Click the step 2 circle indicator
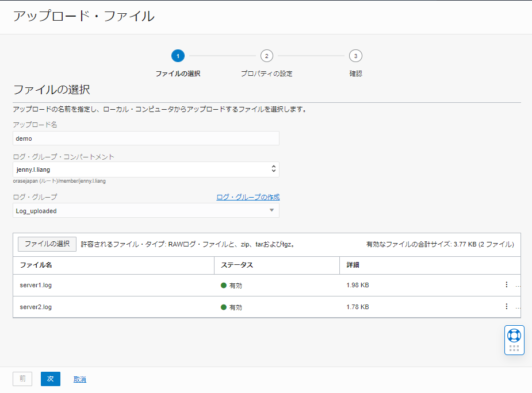The height and width of the screenshot is (393, 532). click(x=266, y=56)
